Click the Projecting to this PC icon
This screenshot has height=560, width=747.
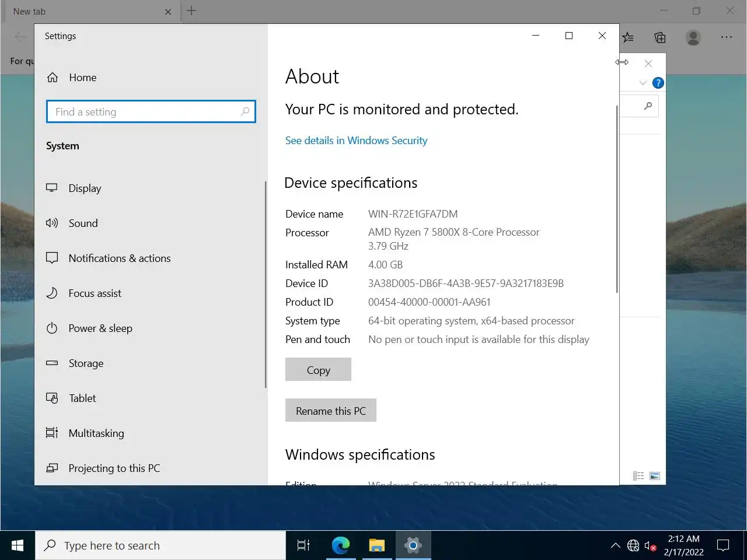(x=52, y=468)
